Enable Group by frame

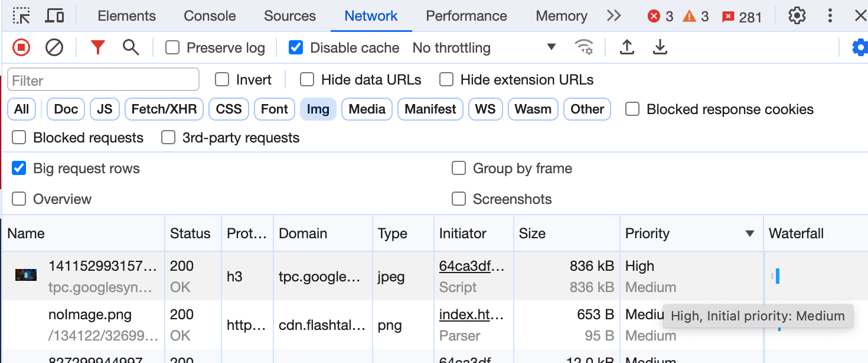pyautogui.click(x=459, y=168)
